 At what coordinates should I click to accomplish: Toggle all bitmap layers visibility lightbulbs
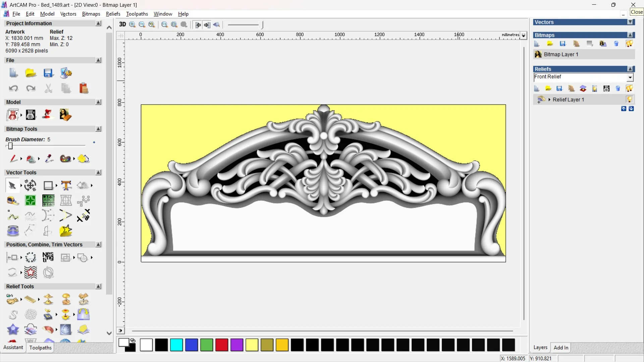tap(629, 44)
